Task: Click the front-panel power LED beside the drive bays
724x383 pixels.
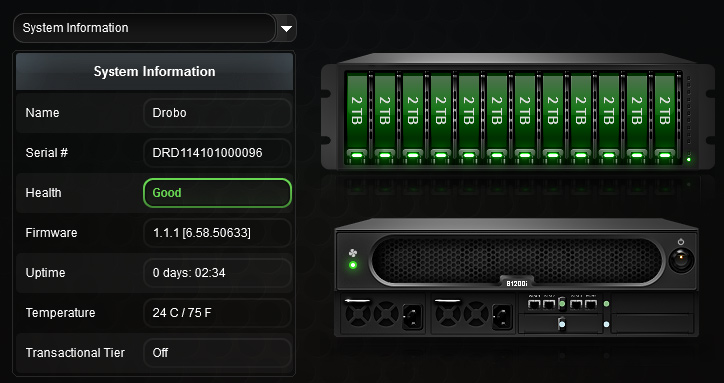Action: point(688,159)
